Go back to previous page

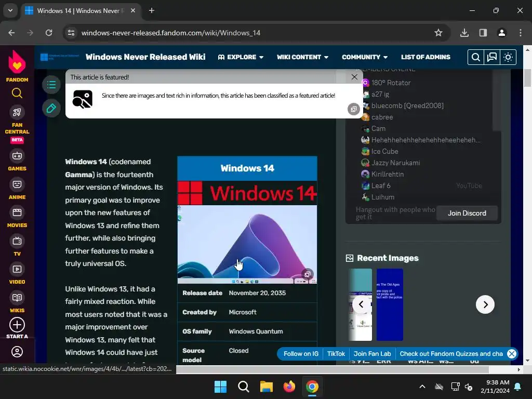coord(11,33)
